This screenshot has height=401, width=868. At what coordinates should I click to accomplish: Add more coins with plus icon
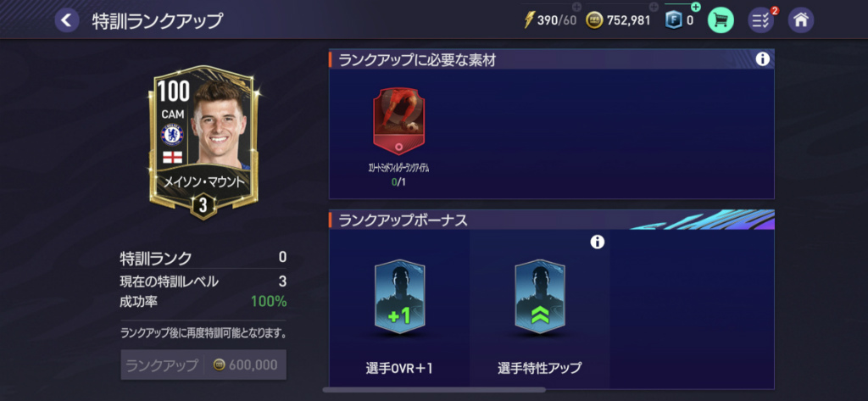coord(654,7)
